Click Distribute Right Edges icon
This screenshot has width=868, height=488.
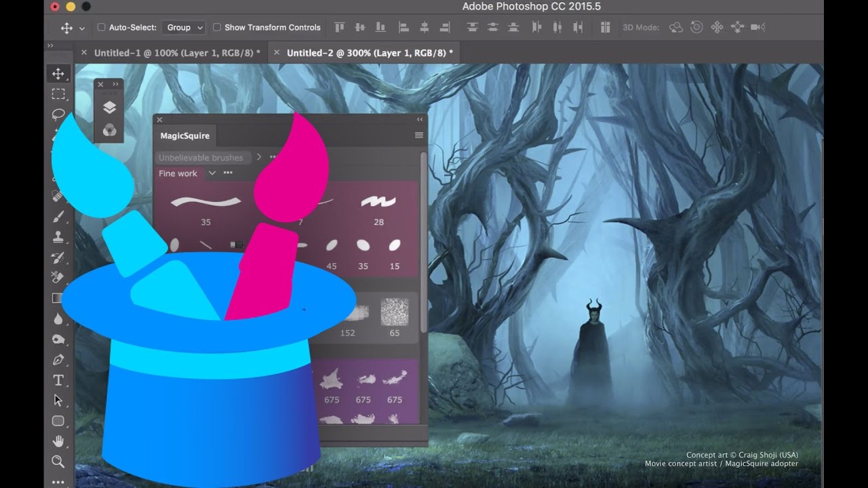click(579, 27)
